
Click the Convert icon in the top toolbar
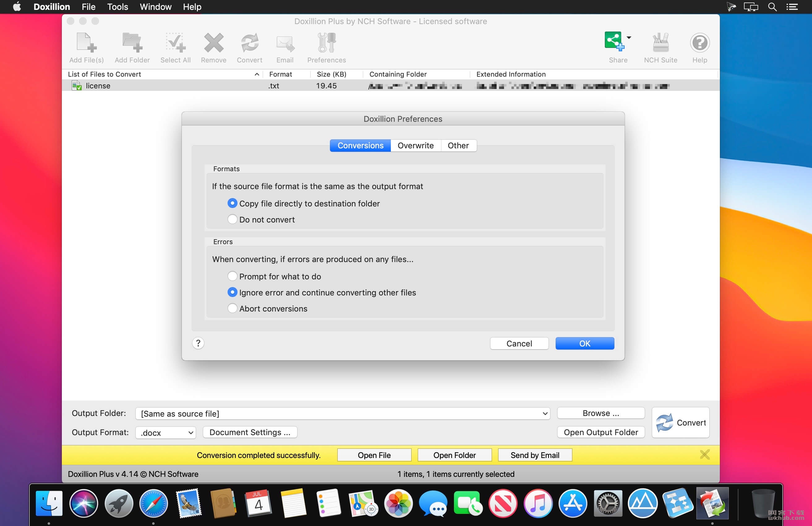250,43
